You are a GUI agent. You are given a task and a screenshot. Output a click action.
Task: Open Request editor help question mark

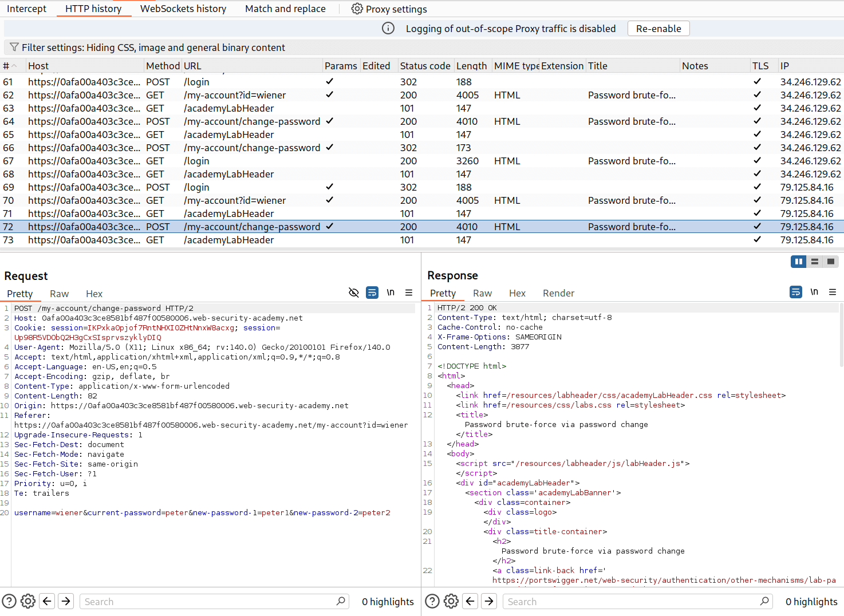[9, 601]
